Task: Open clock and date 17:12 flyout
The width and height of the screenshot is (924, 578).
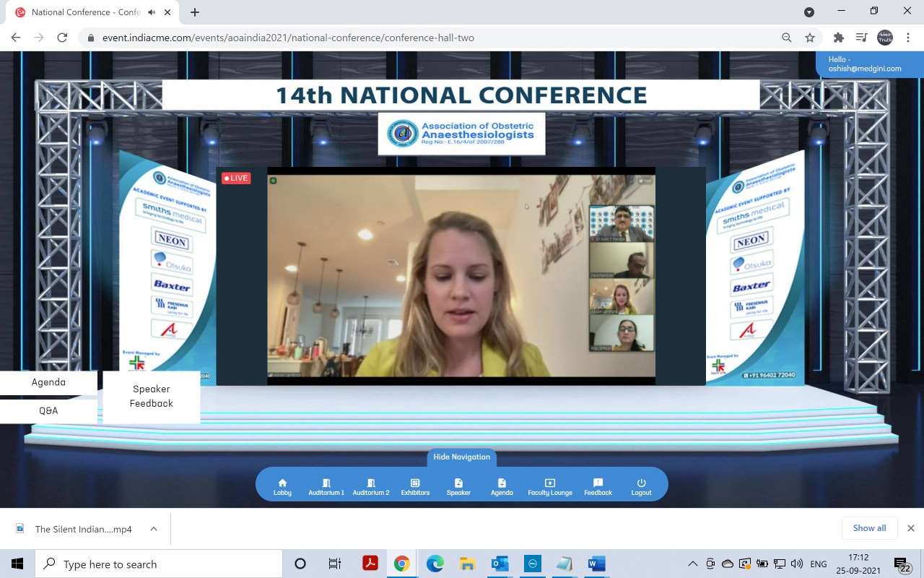Action: (x=858, y=564)
